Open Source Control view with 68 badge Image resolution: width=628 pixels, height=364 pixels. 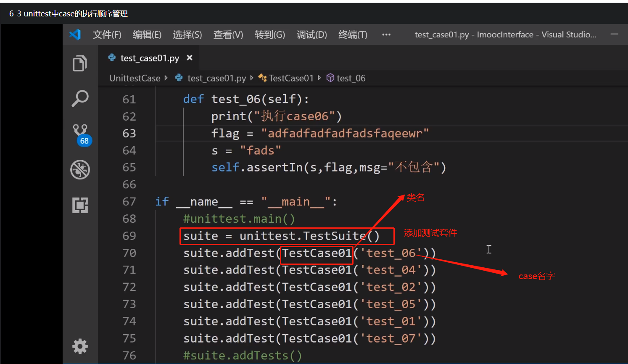81,135
